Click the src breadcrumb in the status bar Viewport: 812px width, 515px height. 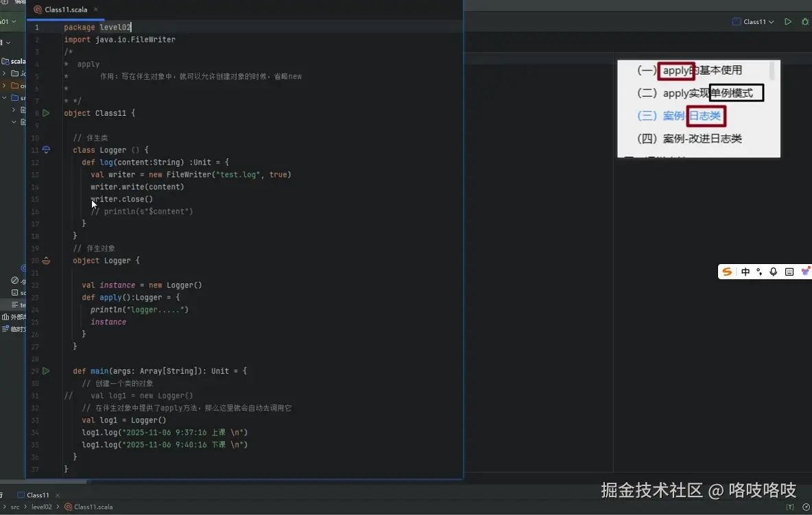(x=15, y=507)
